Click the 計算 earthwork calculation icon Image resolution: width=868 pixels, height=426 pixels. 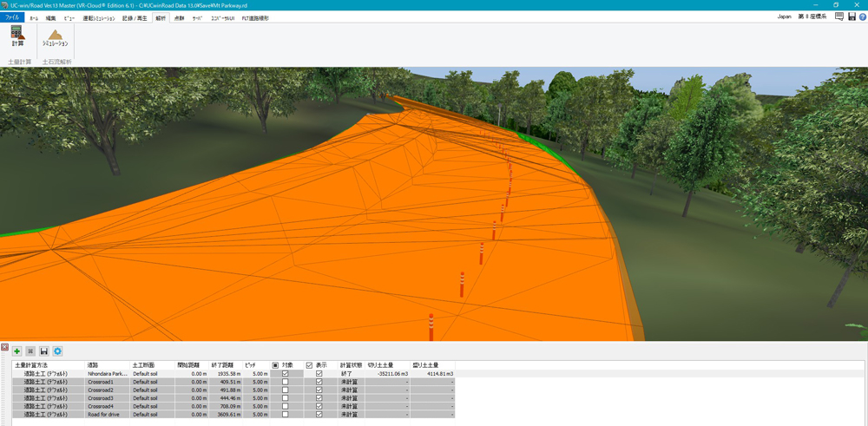coord(17,36)
